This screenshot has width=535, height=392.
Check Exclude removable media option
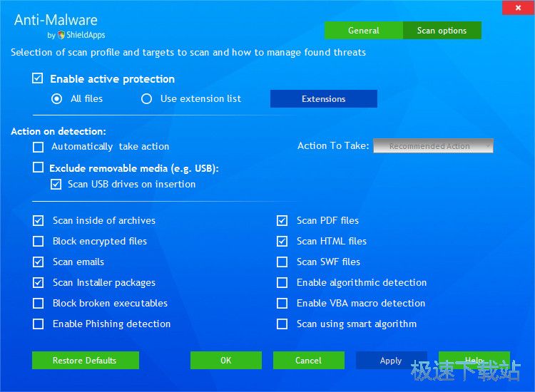click(39, 168)
